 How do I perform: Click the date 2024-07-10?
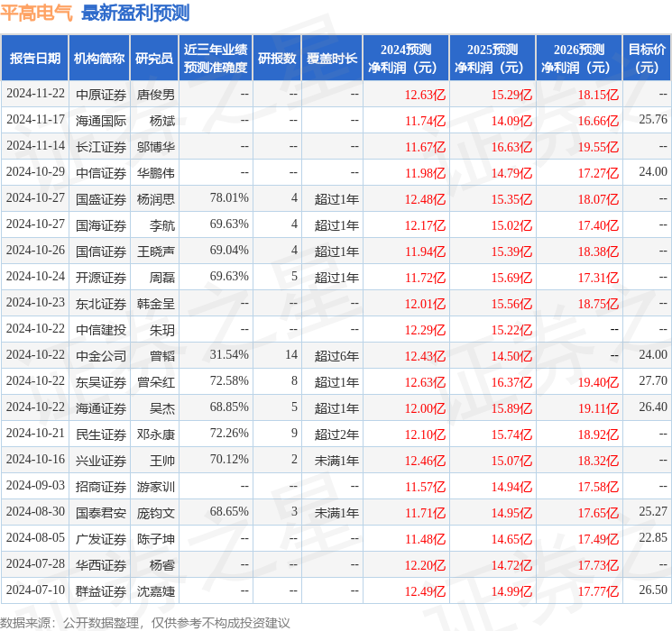click(x=35, y=590)
